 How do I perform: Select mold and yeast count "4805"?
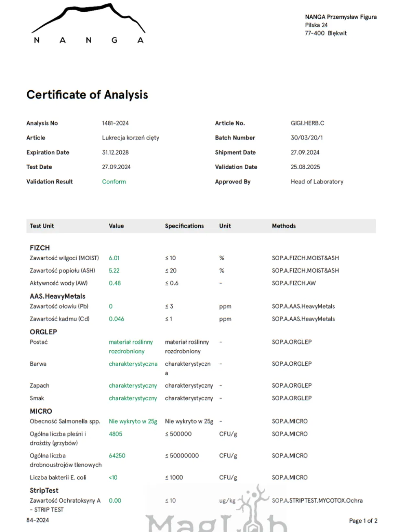click(116, 434)
